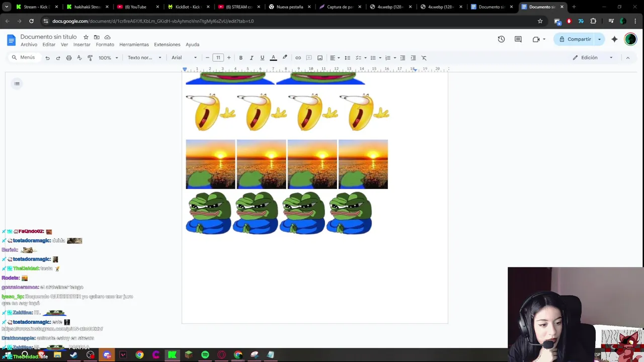Expand the numbered list options arrow
644x362 pixels.
click(x=394, y=58)
